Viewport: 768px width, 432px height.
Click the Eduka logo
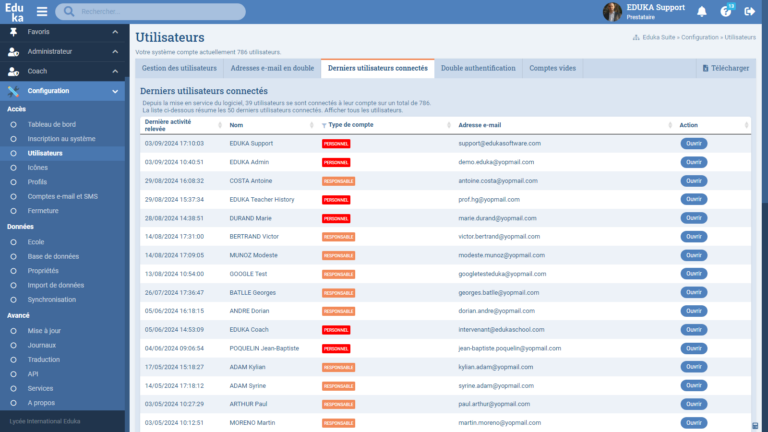tap(15, 12)
